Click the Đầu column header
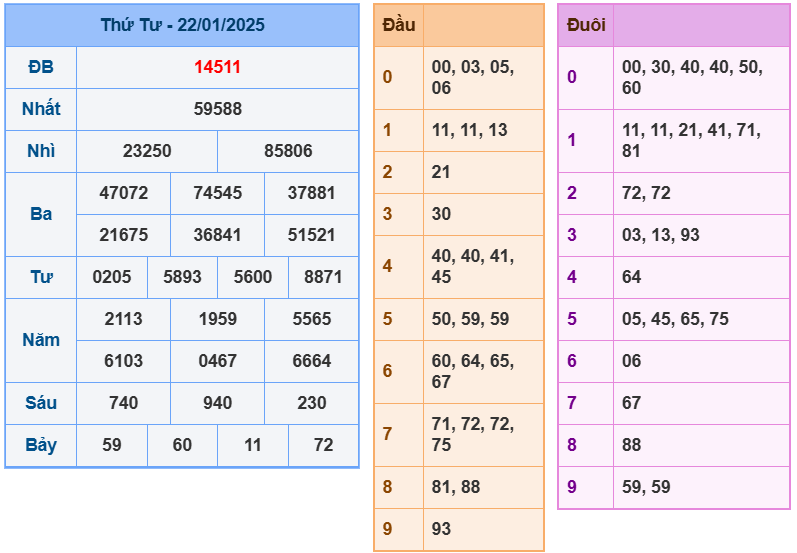Image resolution: width=797 pixels, height=553 pixels. 399,25
